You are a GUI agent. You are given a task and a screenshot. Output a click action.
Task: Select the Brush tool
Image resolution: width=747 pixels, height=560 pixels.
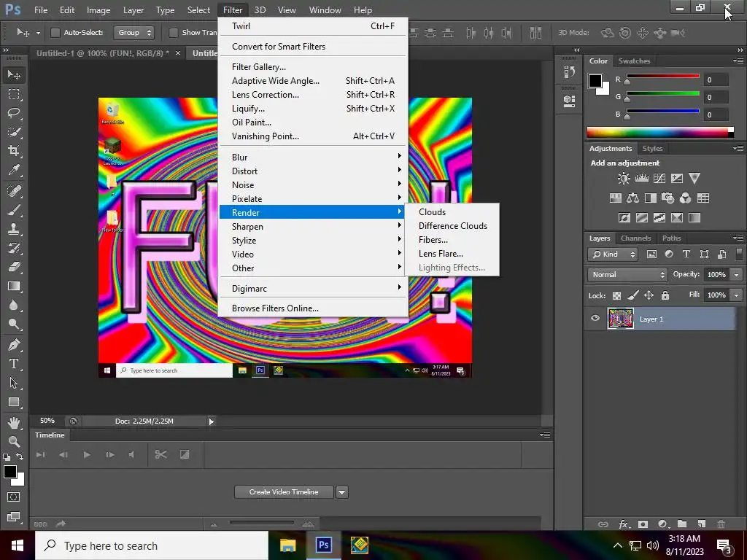[x=14, y=210]
